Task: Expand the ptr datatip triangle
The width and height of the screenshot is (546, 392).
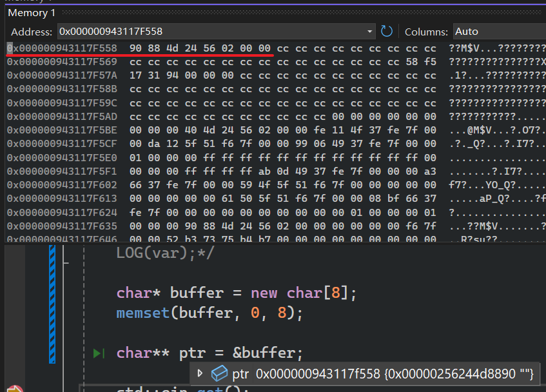Action: 200,373
